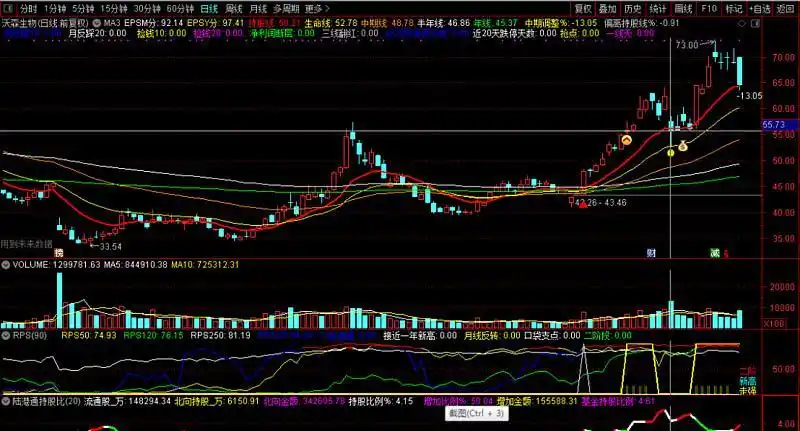
Task: Click the 披 marker icon at chart bottom
Action: (x=58, y=252)
